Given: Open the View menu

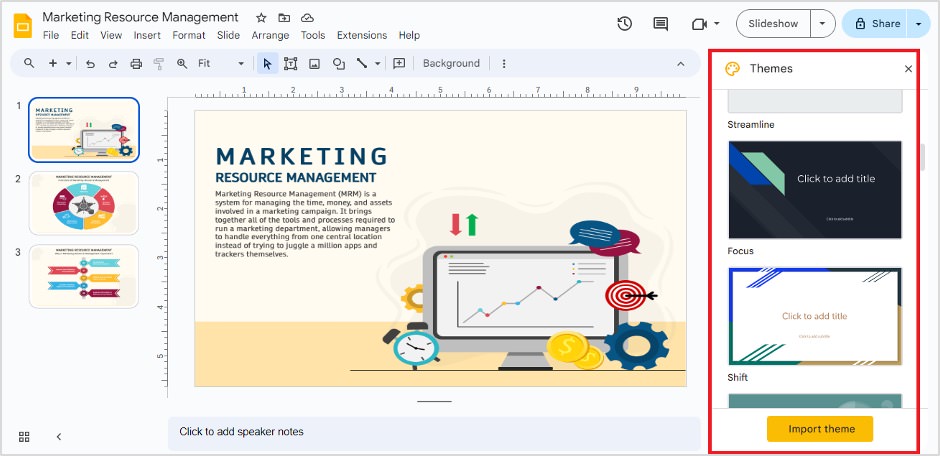Looking at the screenshot, I should pos(111,35).
